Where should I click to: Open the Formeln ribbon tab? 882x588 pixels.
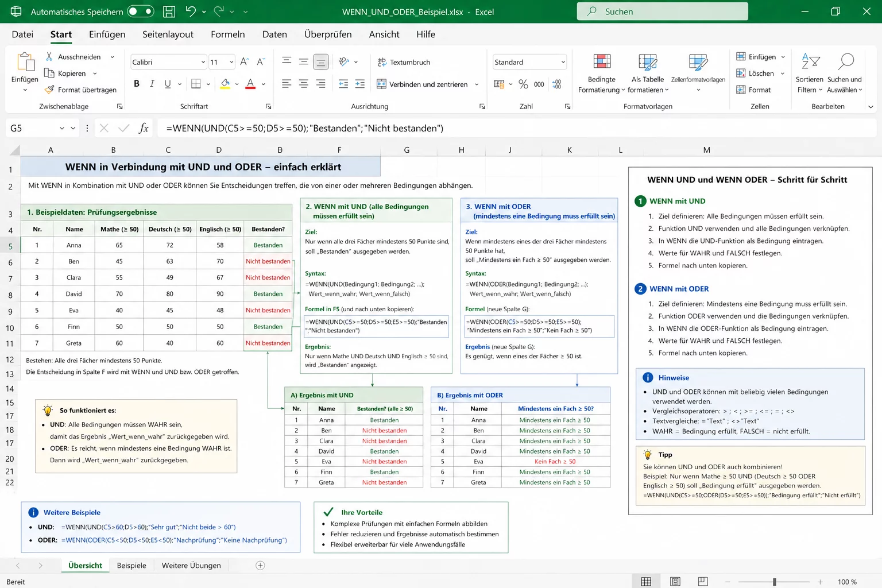[227, 34]
